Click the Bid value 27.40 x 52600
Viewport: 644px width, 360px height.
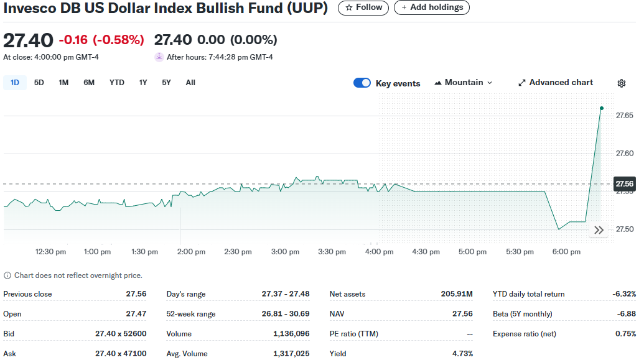121,334
